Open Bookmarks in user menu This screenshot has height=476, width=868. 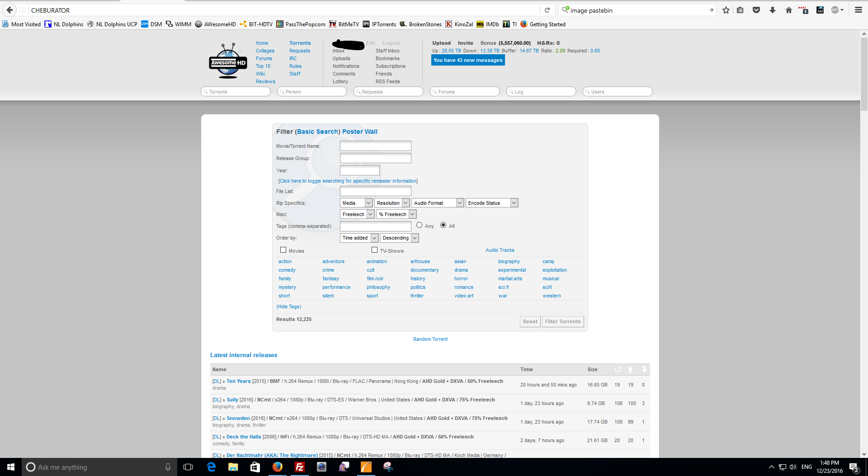tap(387, 58)
